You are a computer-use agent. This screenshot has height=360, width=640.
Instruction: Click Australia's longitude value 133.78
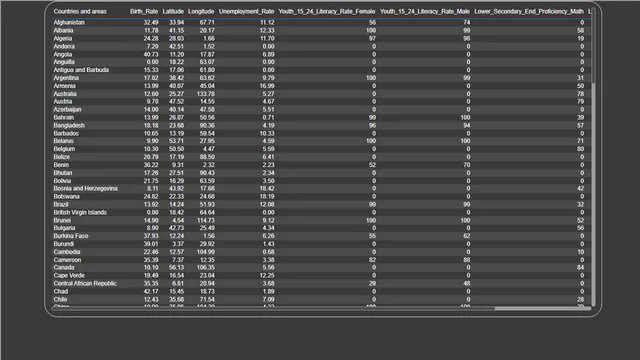[x=206, y=94]
